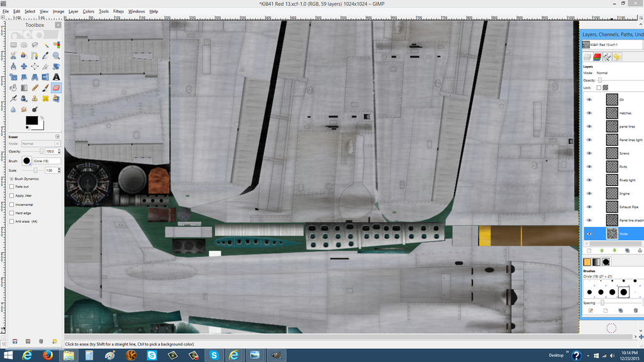Viewport: 644px width, 362px height.
Task: Click the eraser Opacity slider in tool options
Action: tap(32, 151)
